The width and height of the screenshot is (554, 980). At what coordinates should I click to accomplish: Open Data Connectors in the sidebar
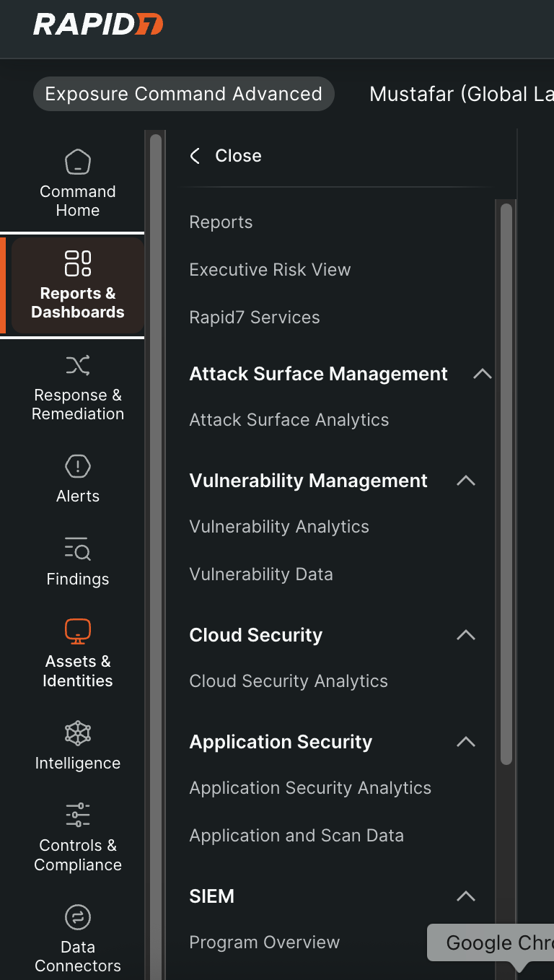pyautogui.click(x=78, y=937)
